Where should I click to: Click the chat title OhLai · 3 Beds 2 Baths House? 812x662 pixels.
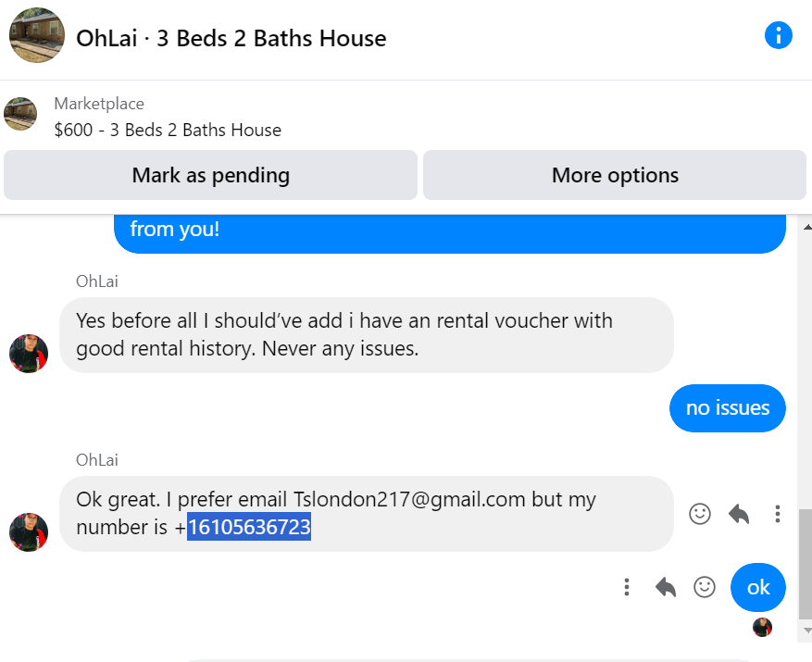[x=231, y=38]
